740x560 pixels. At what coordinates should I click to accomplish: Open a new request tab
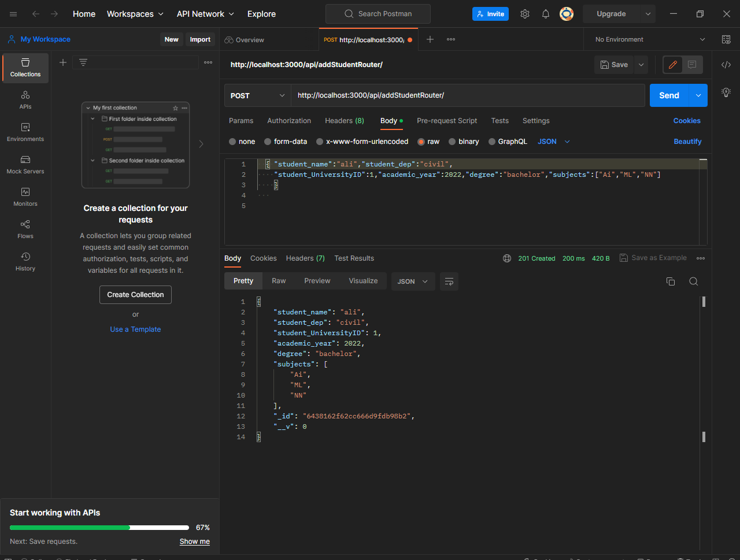click(x=430, y=39)
